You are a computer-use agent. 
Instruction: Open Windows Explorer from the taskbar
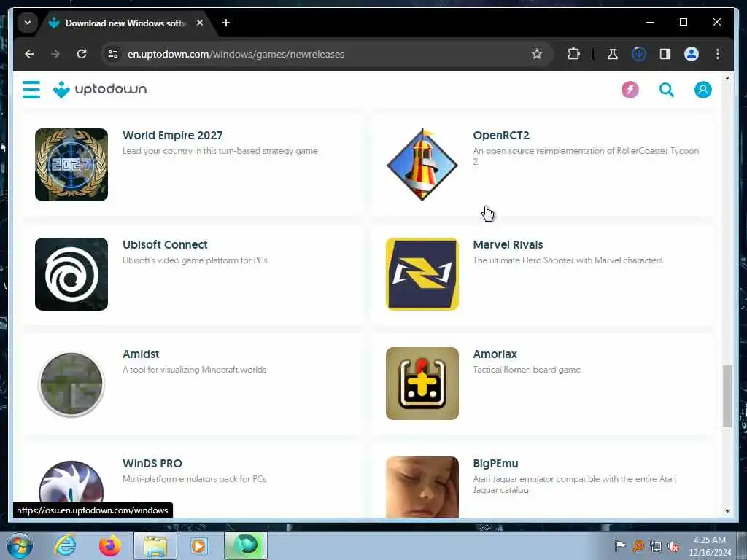pos(155,545)
